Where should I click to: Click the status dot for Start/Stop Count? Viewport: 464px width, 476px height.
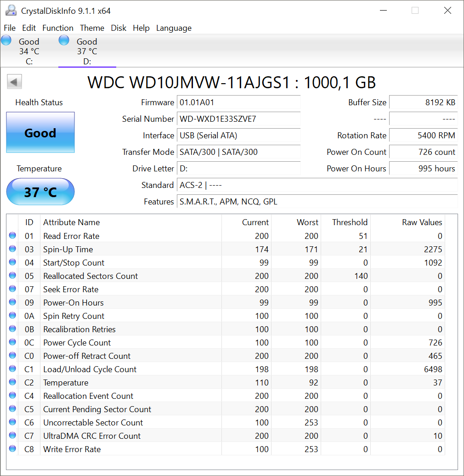12,262
